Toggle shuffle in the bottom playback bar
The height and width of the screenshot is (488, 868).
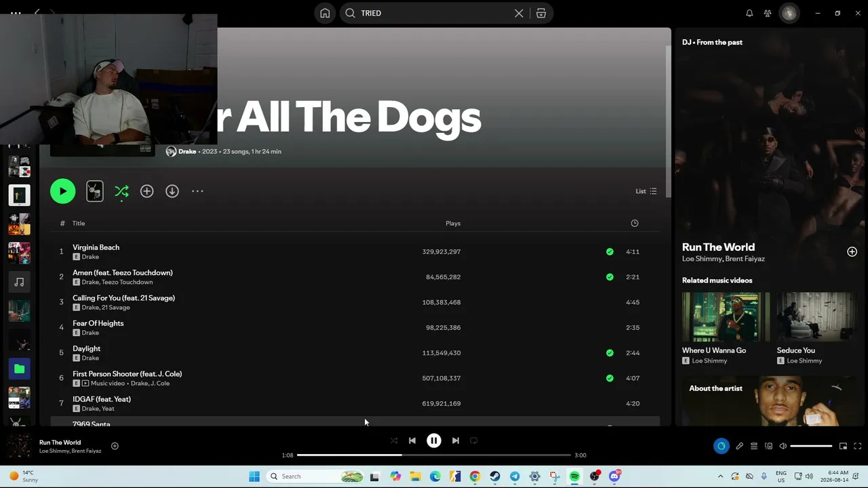[x=394, y=441]
